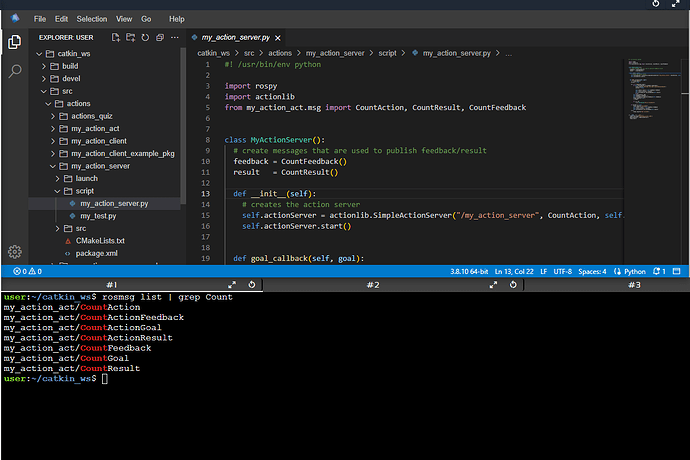The image size is (690, 460).
Task: Click the breadcrumb trailing ellipsis
Action: (x=508, y=53)
